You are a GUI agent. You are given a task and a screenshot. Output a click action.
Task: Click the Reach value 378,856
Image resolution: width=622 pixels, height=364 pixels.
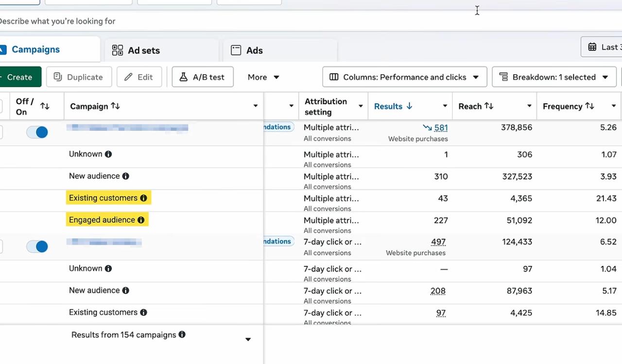(517, 128)
